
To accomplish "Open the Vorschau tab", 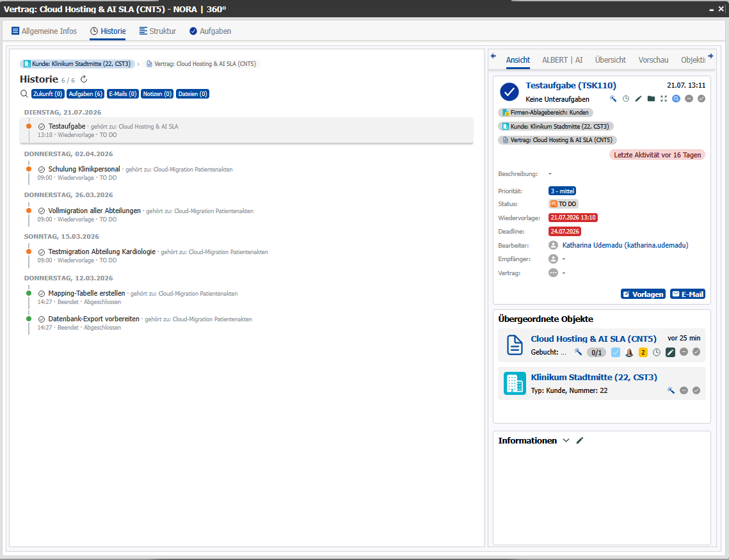I will coord(653,60).
